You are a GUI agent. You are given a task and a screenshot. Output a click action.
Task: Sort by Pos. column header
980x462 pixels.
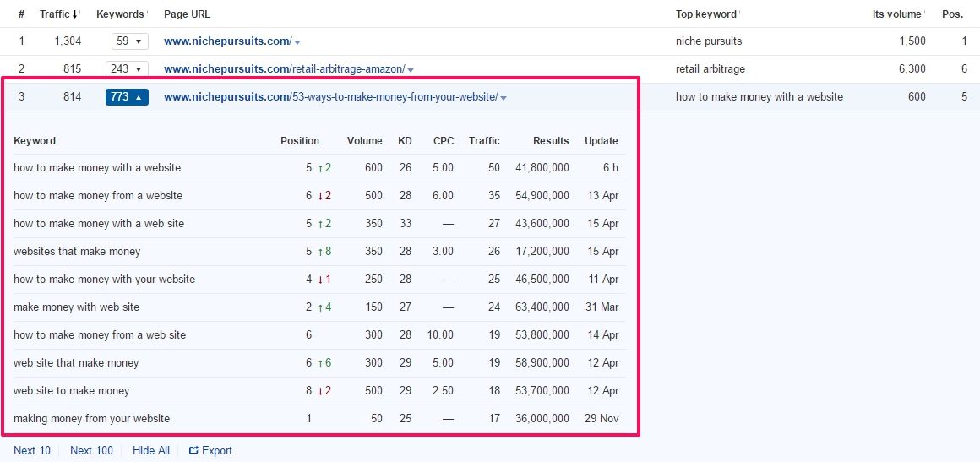[952, 14]
